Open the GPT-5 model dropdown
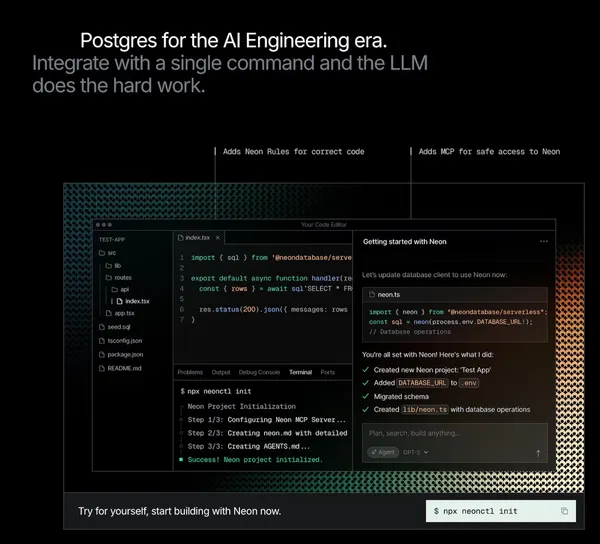The height and width of the screenshot is (544, 600). [x=415, y=452]
